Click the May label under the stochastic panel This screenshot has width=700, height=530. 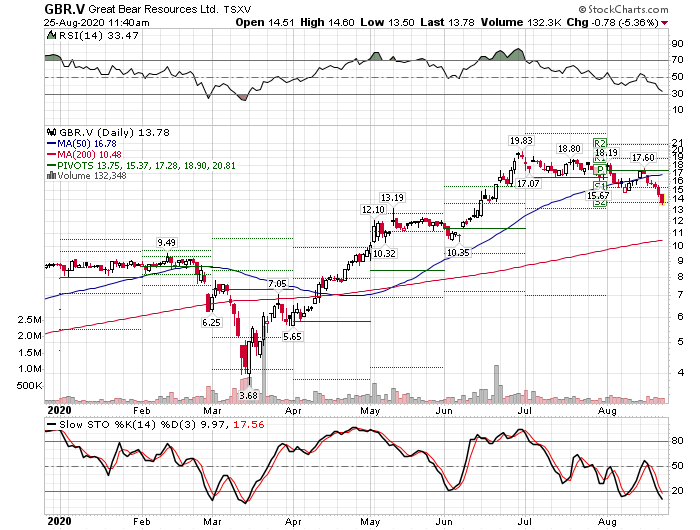point(371,522)
